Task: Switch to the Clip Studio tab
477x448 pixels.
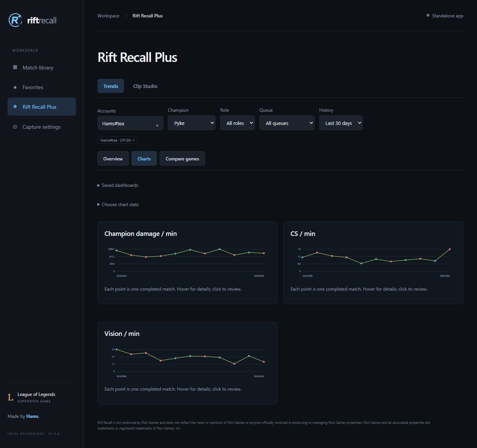Action: [x=145, y=86]
